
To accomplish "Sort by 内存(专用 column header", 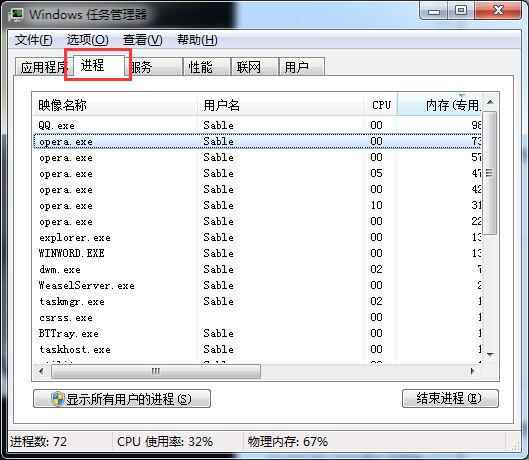I will [x=440, y=105].
